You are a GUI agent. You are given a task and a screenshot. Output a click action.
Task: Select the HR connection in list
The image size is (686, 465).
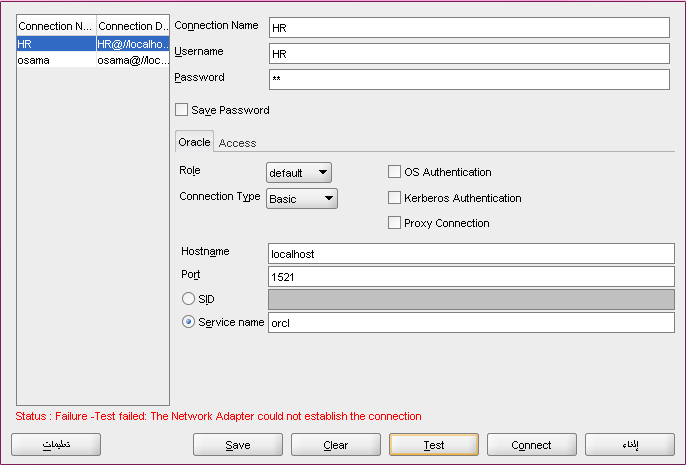click(x=56, y=45)
